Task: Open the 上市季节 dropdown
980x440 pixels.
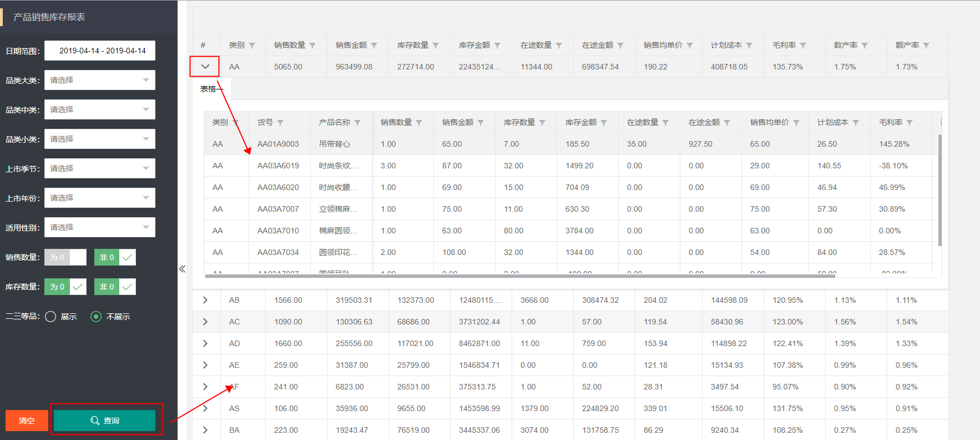Action: 100,168
